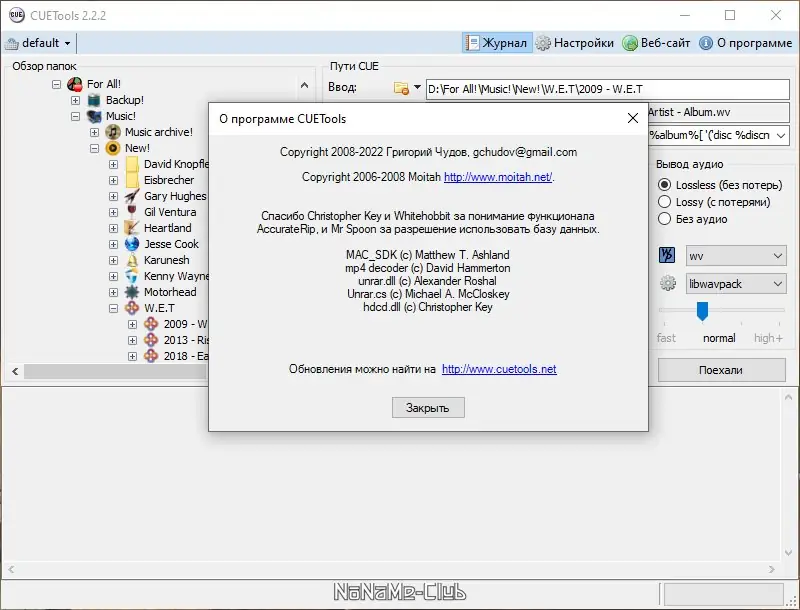The height and width of the screenshot is (610, 800).
Task: Close the О программе CUETools dialog
Action: click(x=633, y=118)
